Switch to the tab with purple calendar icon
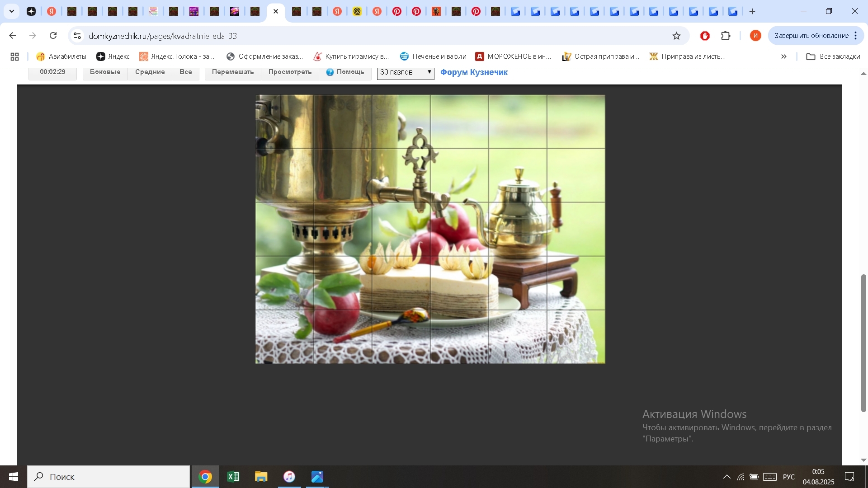Image resolution: width=868 pixels, height=488 pixels. 194,11
